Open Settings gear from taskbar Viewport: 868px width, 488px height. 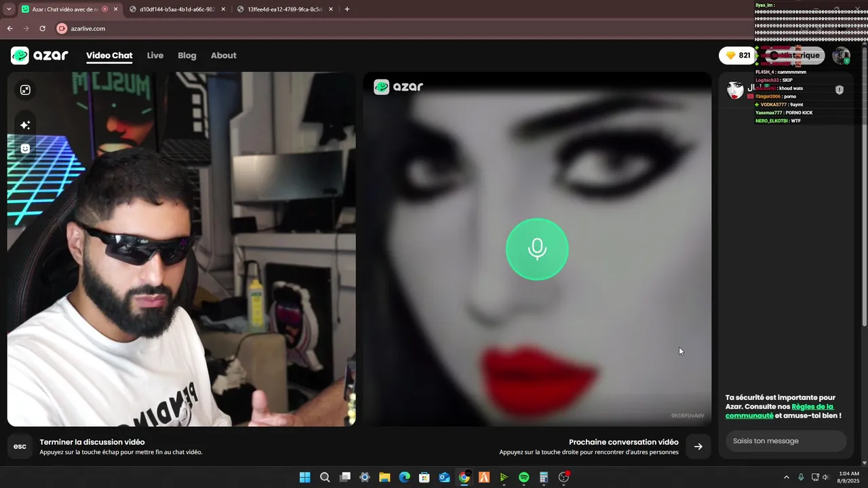[365, 477]
